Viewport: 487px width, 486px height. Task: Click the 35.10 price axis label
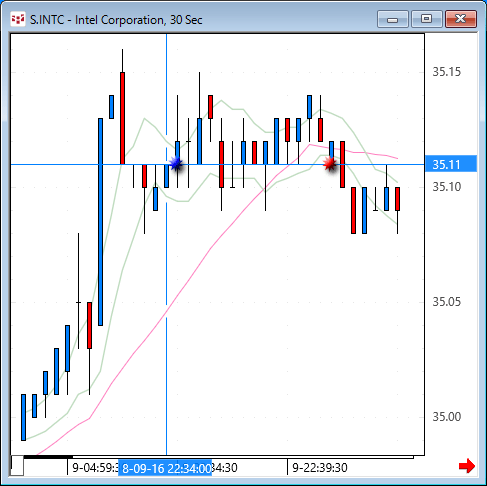tap(446, 187)
